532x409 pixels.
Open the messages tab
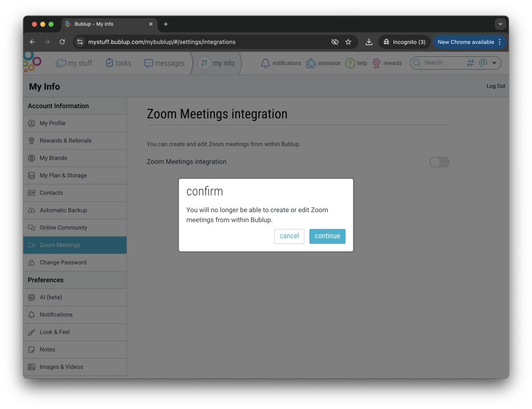[164, 63]
